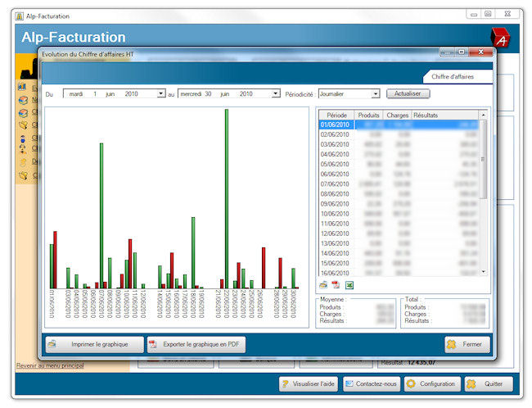The width and height of the screenshot is (532, 408).
Task: Close the dialog with the Fermer button
Action: click(x=467, y=344)
